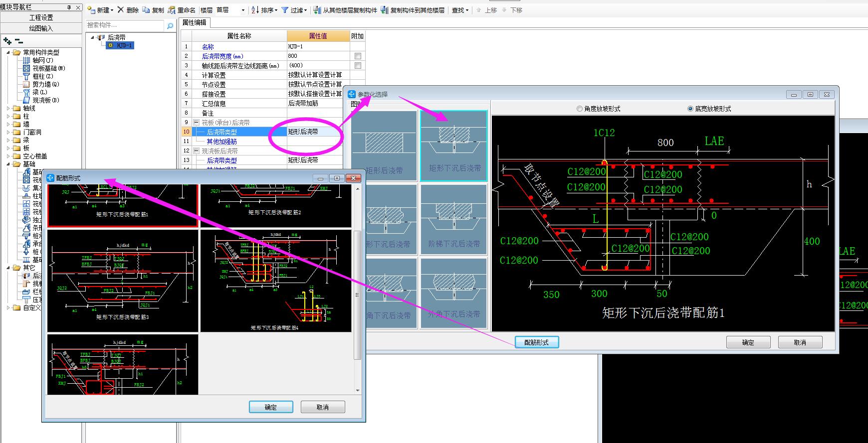Click the 排序 sort A-Z icon
Image resolution: width=868 pixels, height=443 pixels.
tap(255, 10)
